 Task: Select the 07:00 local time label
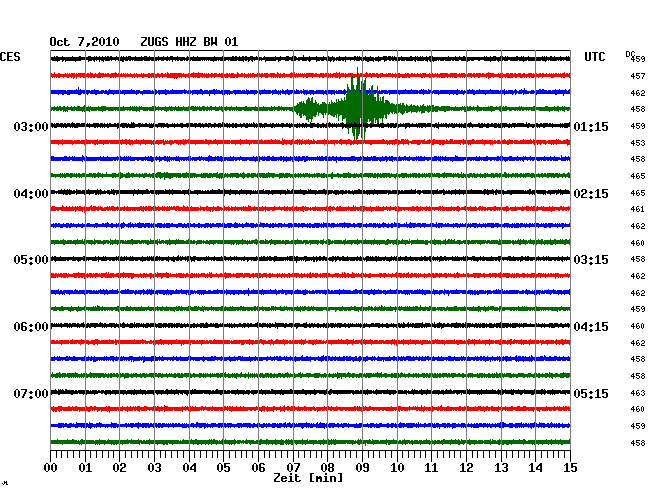pyautogui.click(x=31, y=393)
